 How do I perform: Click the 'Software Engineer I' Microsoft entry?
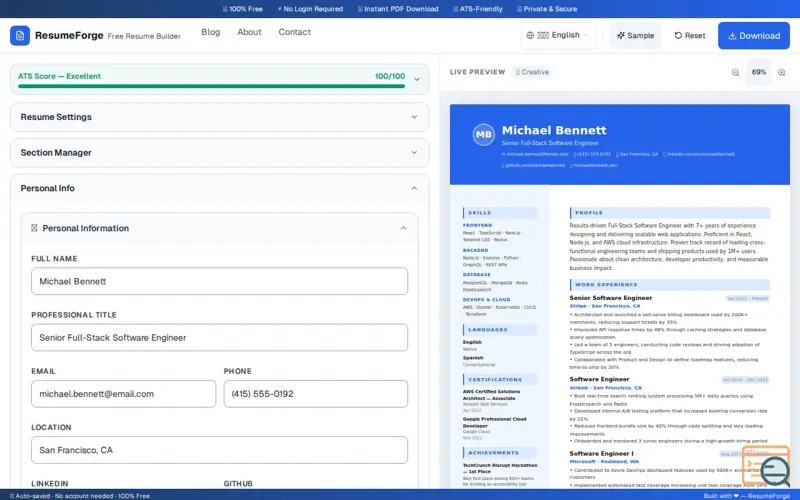coord(602,453)
